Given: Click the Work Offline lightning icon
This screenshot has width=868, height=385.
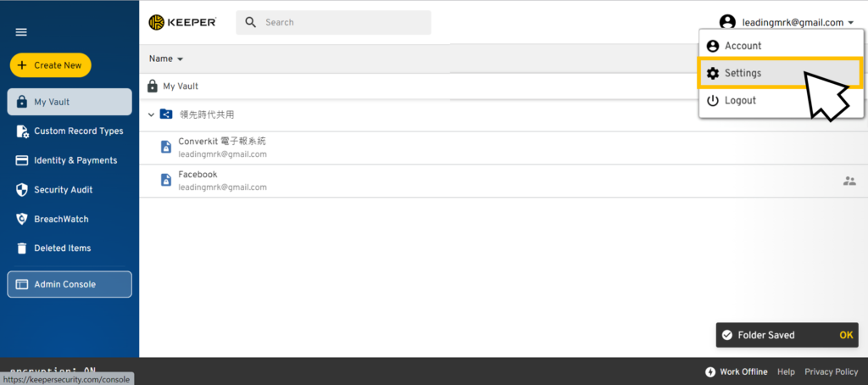Looking at the screenshot, I should click(710, 371).
